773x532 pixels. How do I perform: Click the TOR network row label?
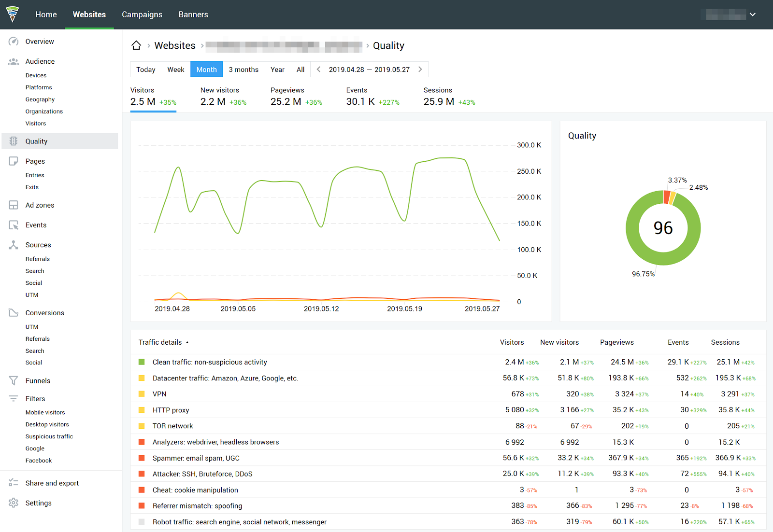(x=172, y=426)
